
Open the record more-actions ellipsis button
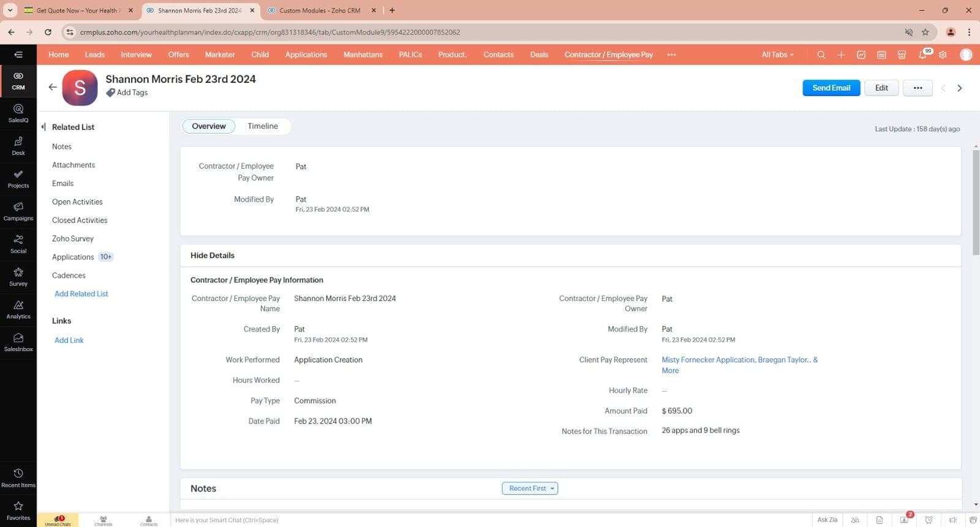tap(918, 88)
